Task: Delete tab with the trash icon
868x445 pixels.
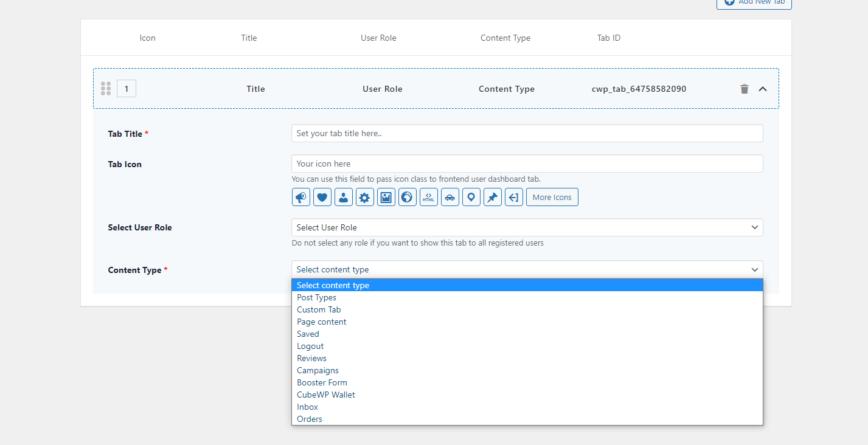Action: click(745, 89)
